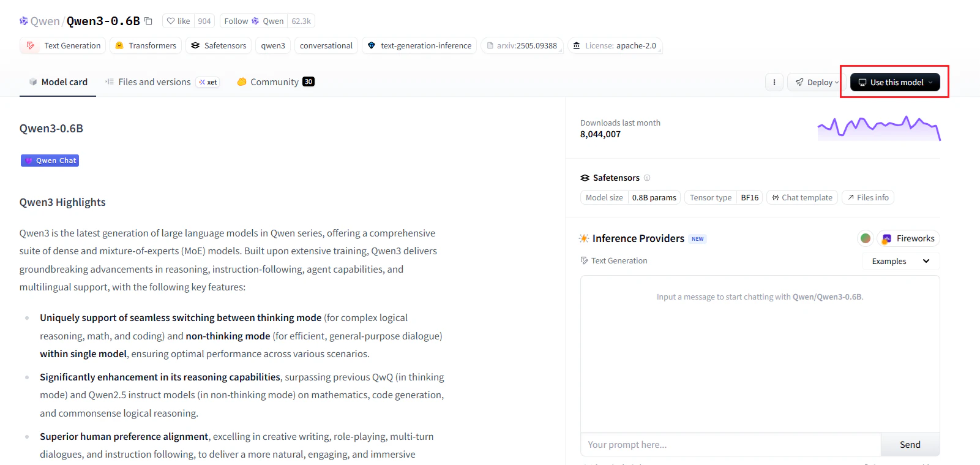The height and width of the screenshot is (465, 980).
Task: Focus the 'Your prompt here...' input field
Action: tap(731, 445)
